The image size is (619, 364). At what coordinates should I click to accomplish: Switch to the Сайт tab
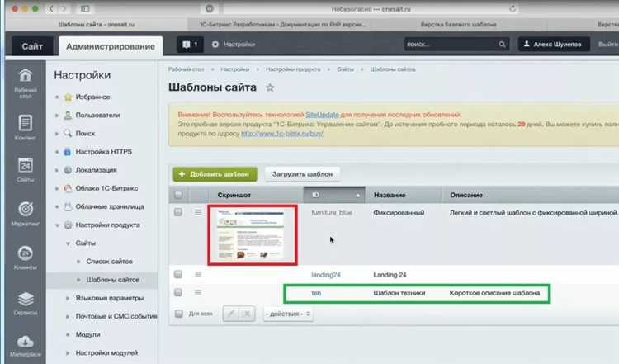pyautogui.click(x=32, y=46)
